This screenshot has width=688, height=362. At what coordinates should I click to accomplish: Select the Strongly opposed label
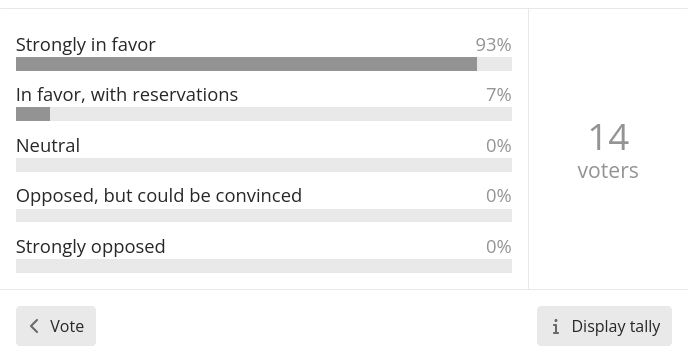tap(90, 247)
